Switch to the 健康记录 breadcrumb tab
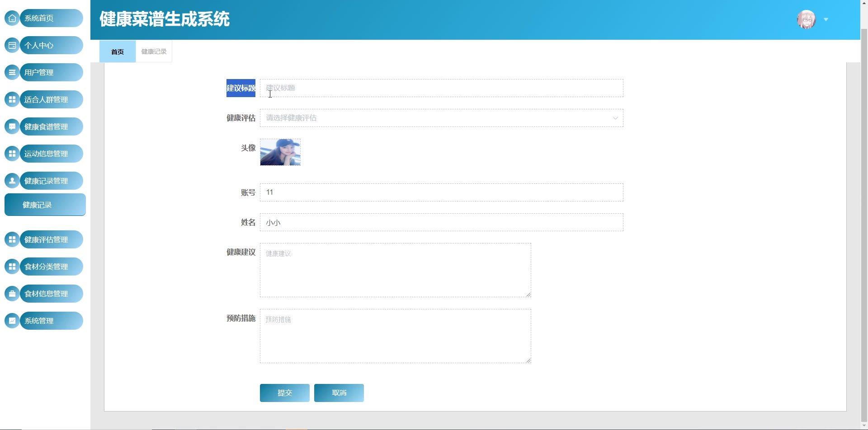Viewport: 868px width, 430px height. (154, 51)
